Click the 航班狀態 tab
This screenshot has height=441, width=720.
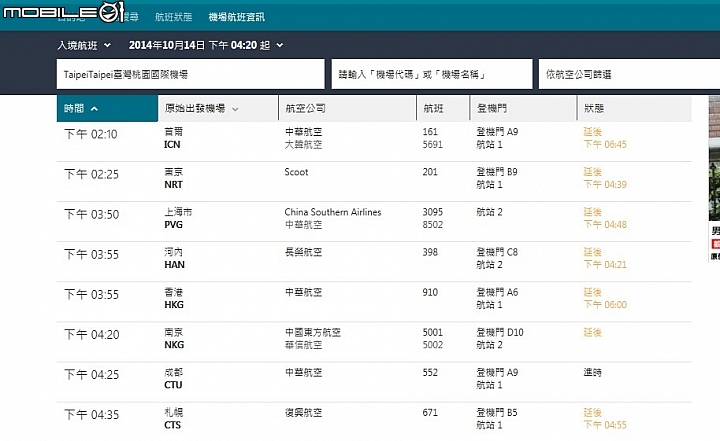click(173, 17)
